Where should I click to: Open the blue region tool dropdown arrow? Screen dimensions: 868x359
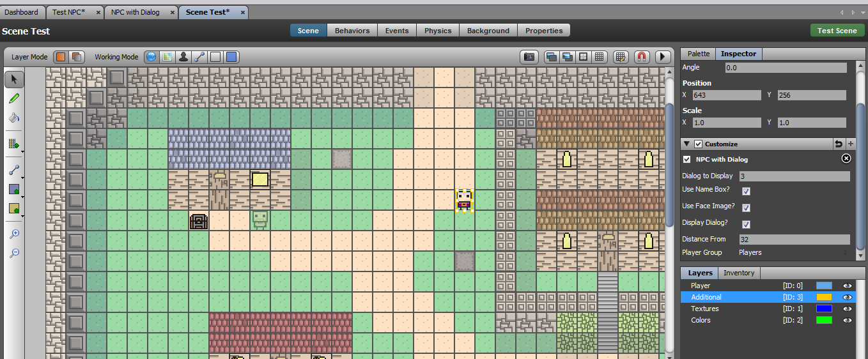click(x=22, y=197)
